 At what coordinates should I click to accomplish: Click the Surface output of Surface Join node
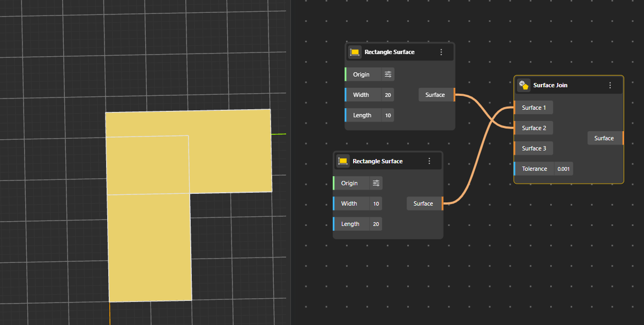click(x=605, y=138)
